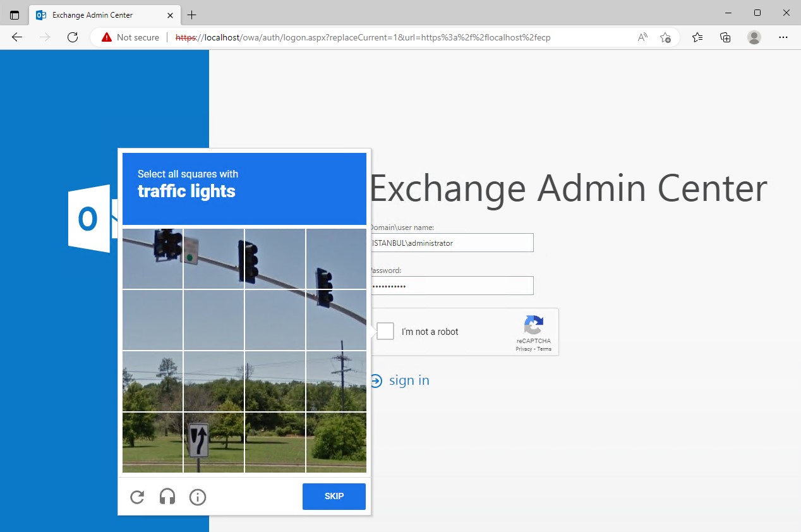
Task: Select tile with leftmost traffic light and sign
Action: click(153, 258)
